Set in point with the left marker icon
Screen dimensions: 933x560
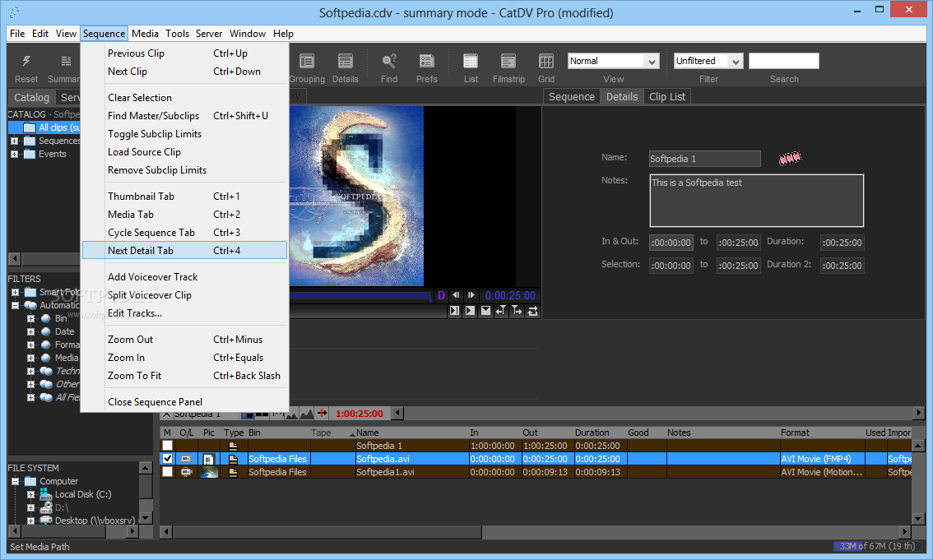pos(501,310)
